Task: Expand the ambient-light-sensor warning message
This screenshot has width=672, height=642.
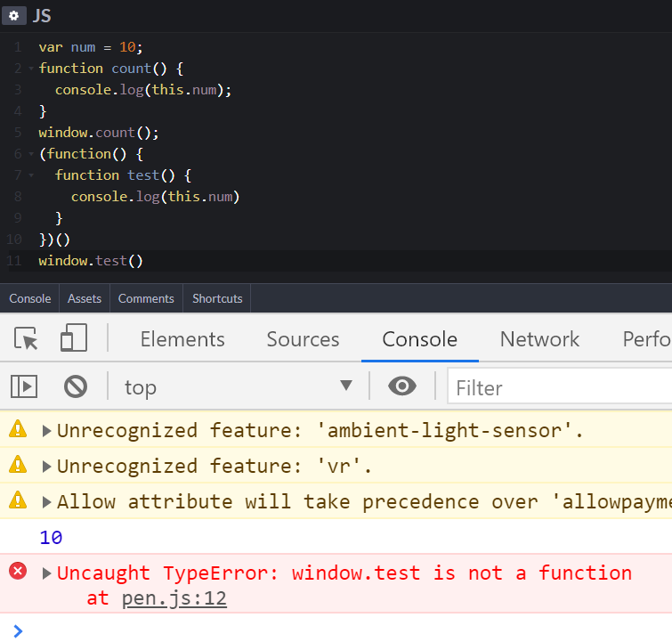Action: [x=46, y=431]
